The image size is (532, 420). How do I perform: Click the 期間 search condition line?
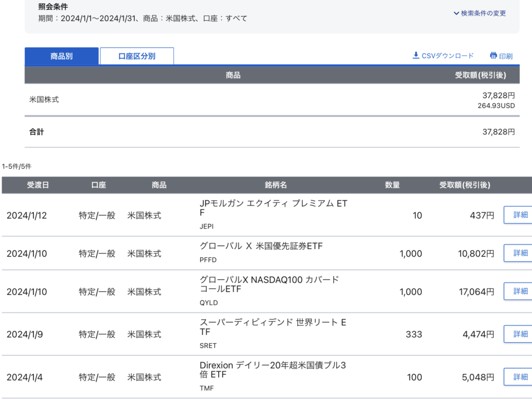coord(142,18)
